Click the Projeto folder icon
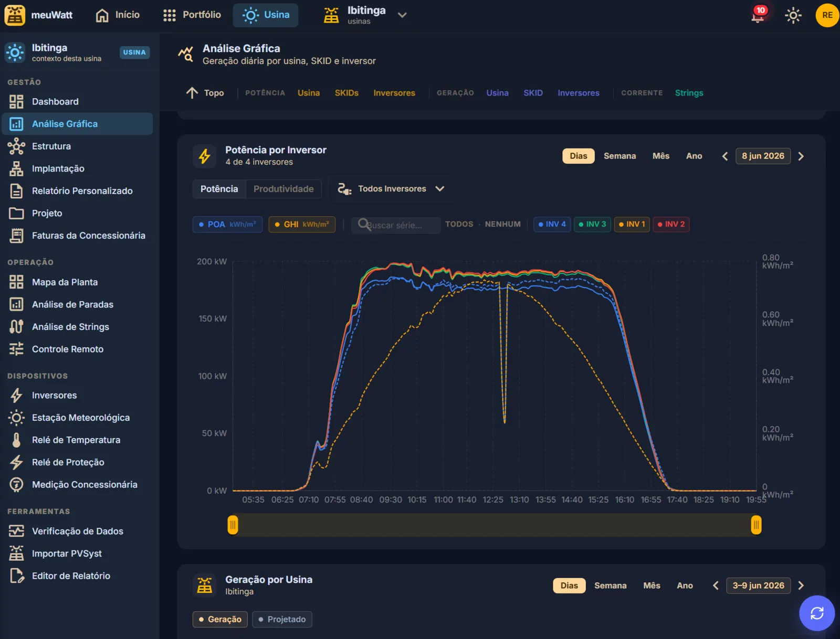 [x=16, y=214]
